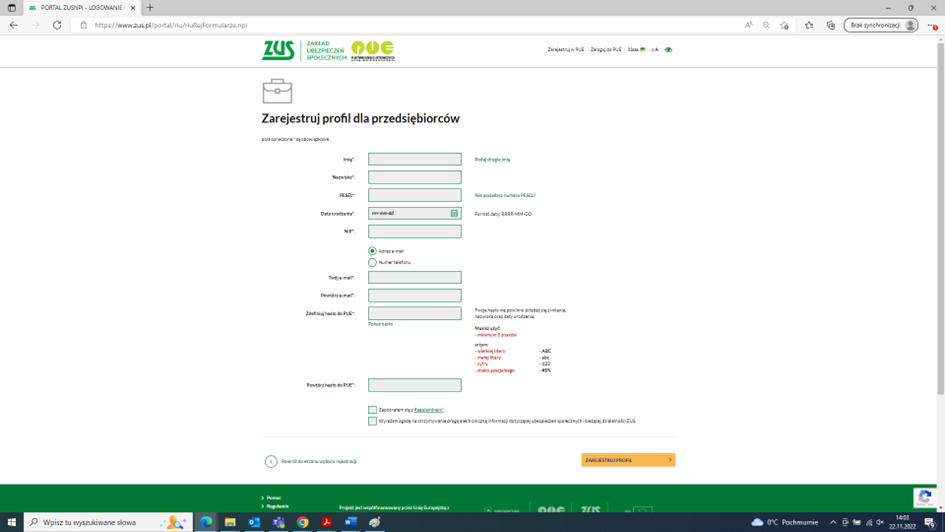Toggle the high-contrast eye icon
Viewport: 945px width, 532px height.
tap(668, 50)
